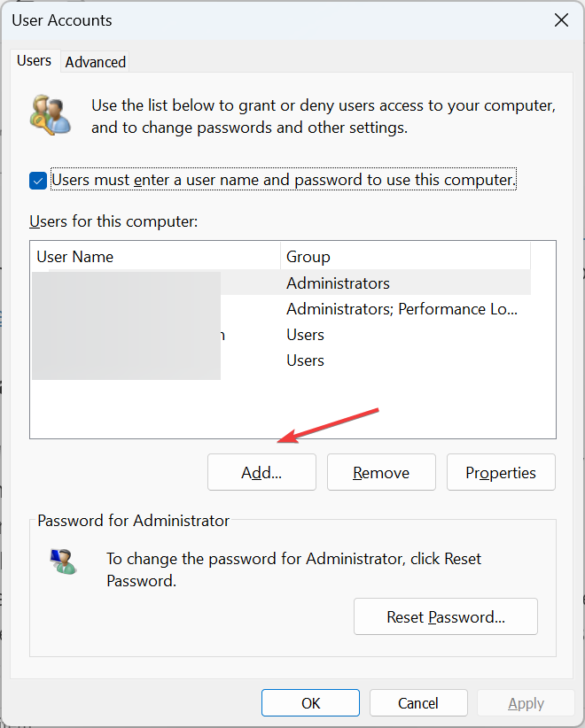Sort by User Name column header

click(156, 256)
